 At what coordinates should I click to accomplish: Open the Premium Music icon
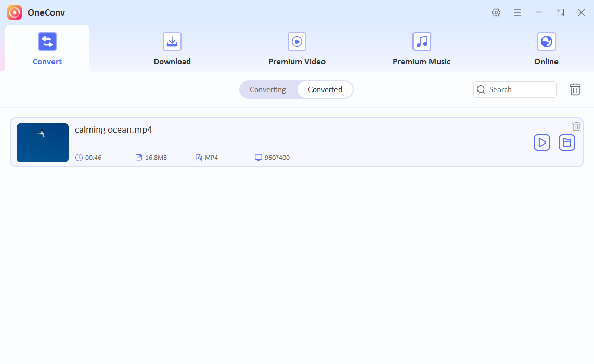pos(421,41)
